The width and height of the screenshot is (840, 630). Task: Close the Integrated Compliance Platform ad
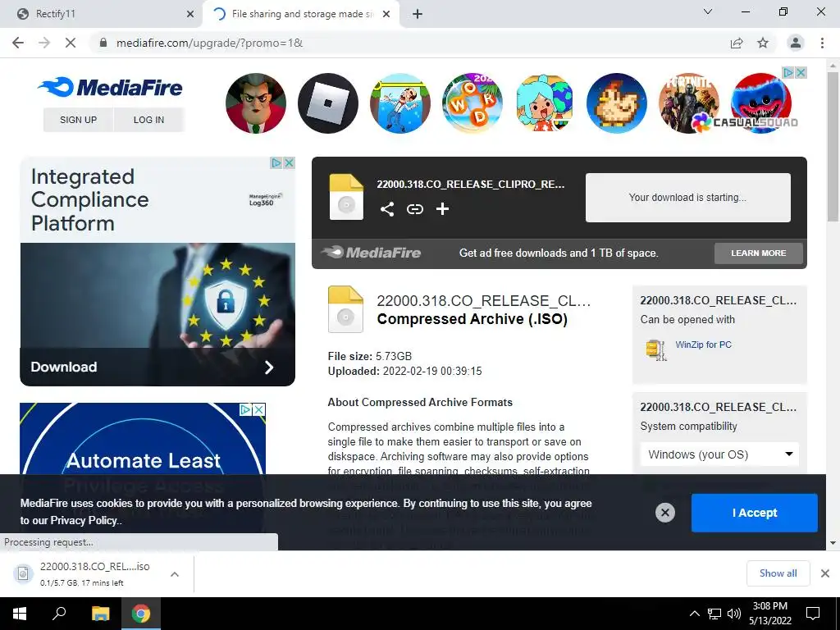pos(290,162)
